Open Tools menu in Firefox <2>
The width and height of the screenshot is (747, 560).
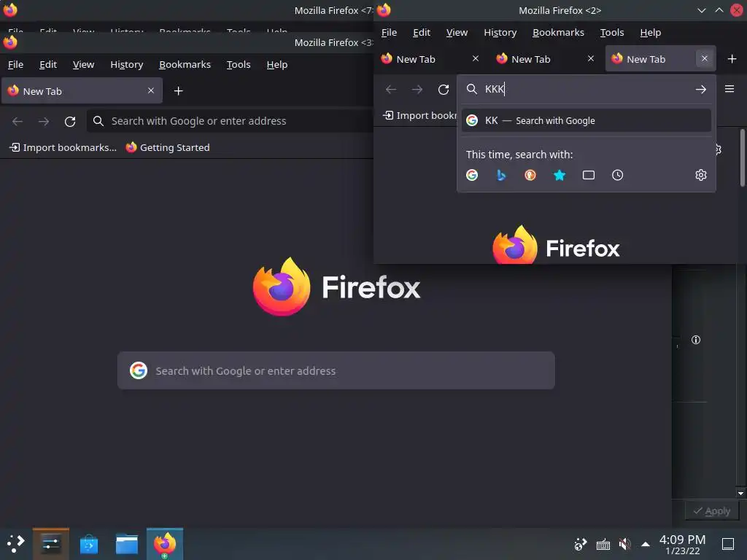point(612,32)
